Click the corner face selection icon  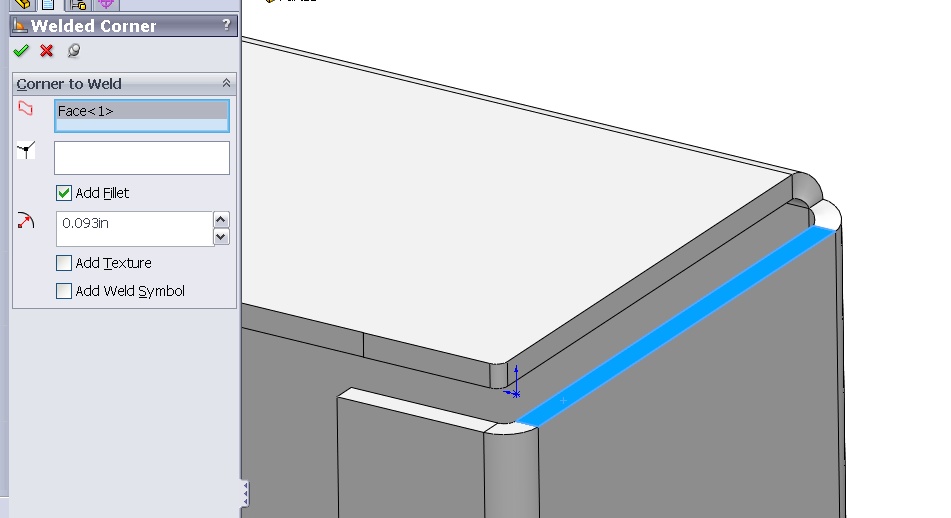tap(25, 109)
